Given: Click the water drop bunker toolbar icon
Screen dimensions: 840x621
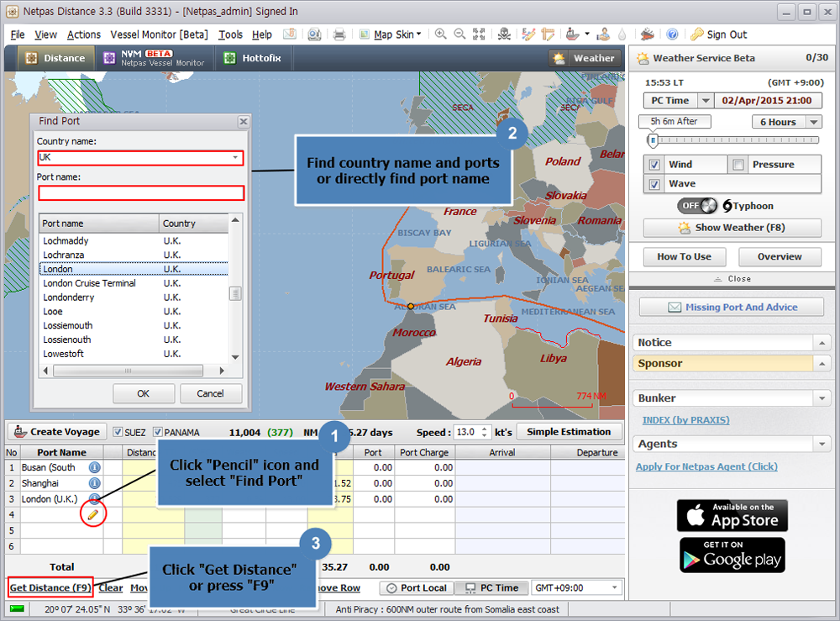Looking at the screenshot, I should [622, 34].
